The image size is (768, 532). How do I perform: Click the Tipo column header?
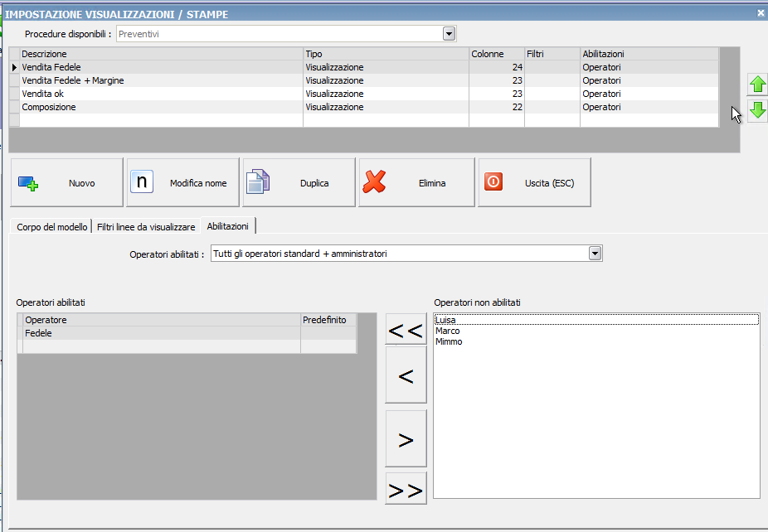386,54
